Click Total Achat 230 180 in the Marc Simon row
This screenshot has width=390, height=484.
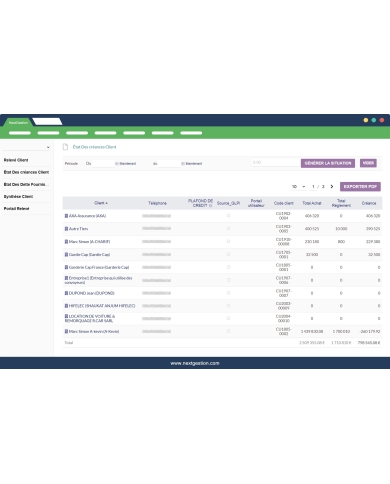pos(312,241)
